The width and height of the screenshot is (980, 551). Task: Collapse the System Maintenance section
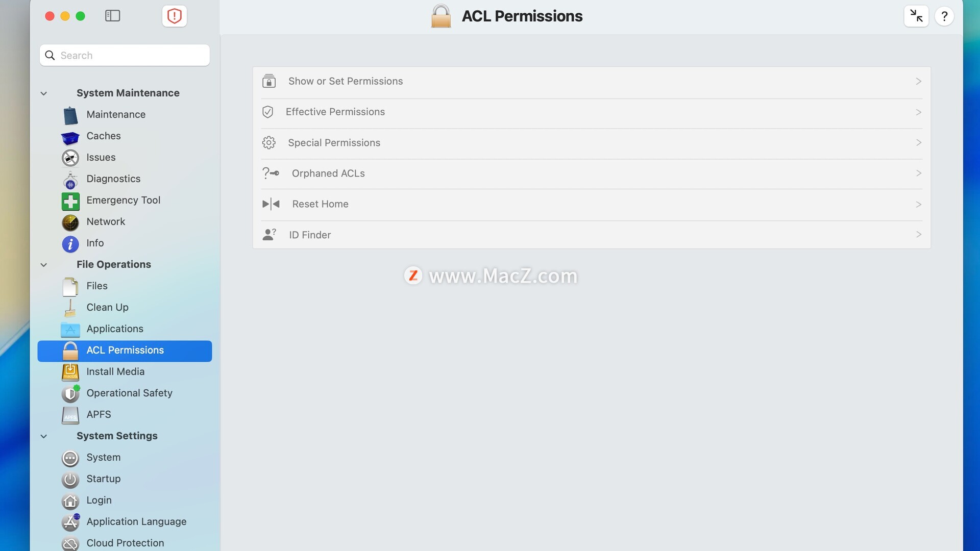[44, 93]
